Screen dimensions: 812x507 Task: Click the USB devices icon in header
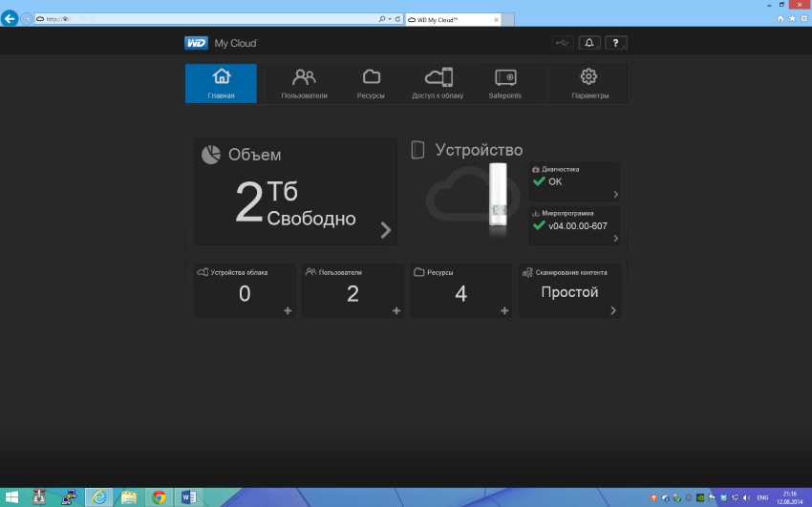(563, 43)
